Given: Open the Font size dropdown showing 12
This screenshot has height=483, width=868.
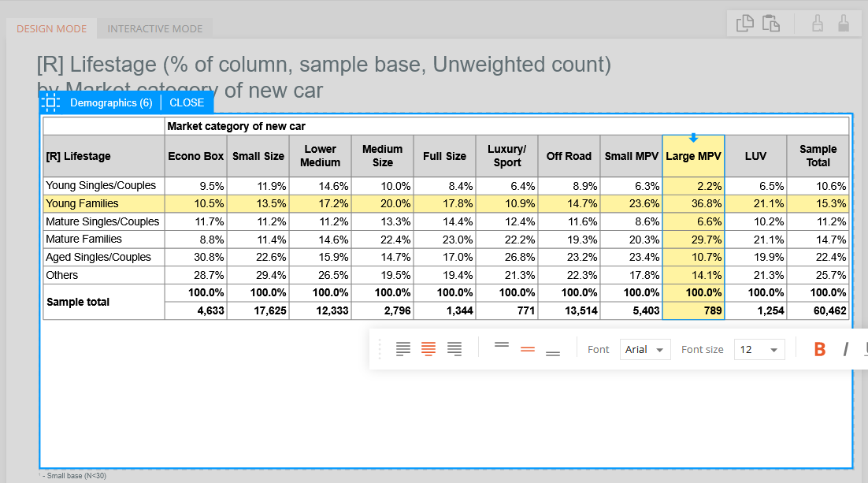Looking at the screenshot, I should pos(759,349).
